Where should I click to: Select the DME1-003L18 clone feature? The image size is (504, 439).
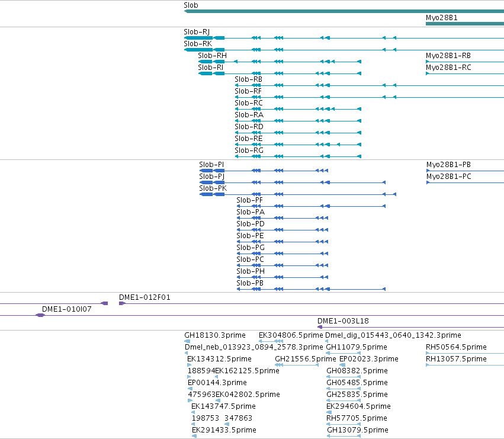point(410,327)
